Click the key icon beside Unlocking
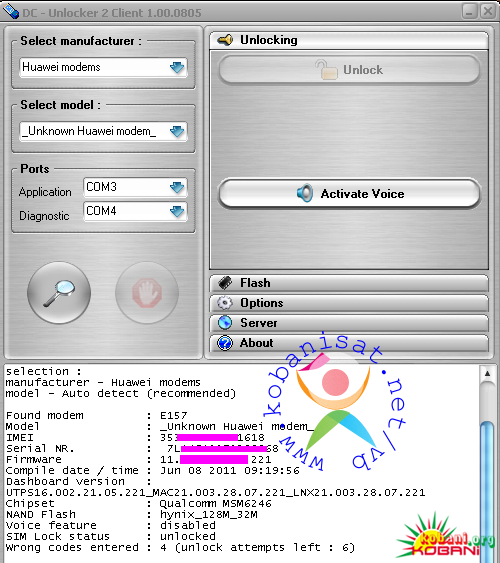Screen dimensions: 500x563 point(225,40)
